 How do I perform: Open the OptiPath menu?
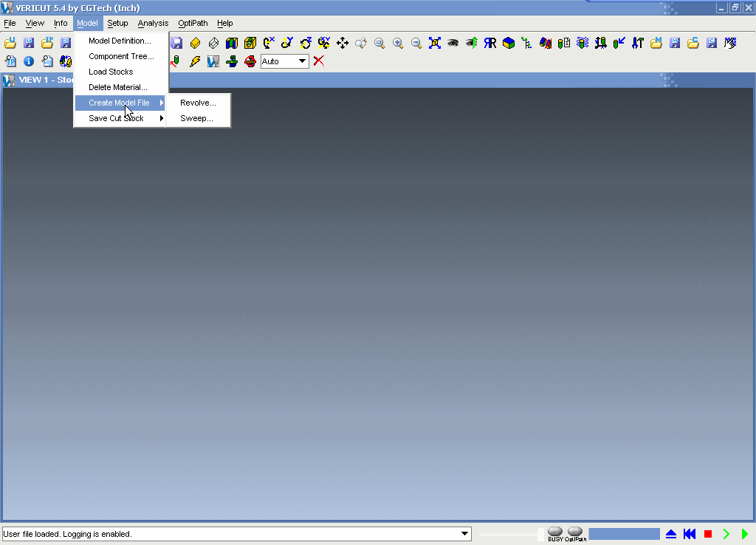point(193,23)
